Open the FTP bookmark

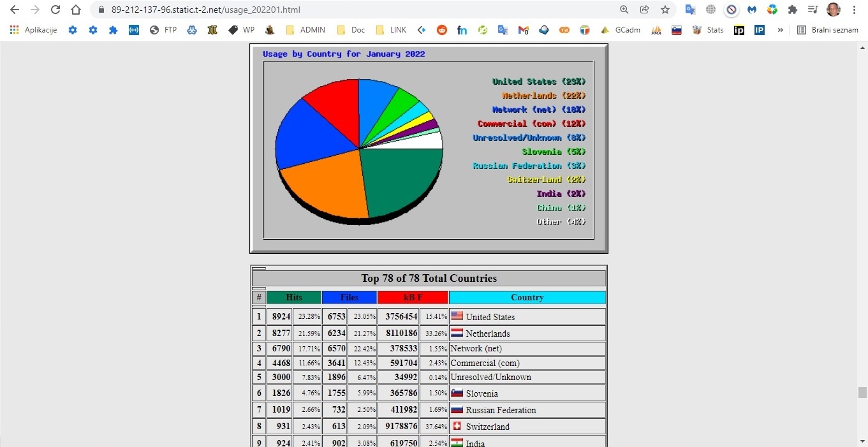click(x=163, y=30)
